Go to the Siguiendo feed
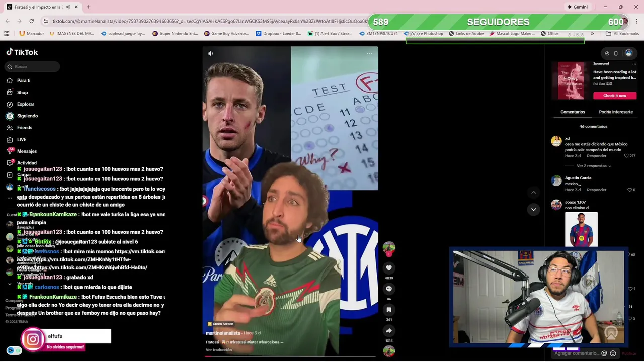Viewport: 644px width, 362px height. [27, 116]
